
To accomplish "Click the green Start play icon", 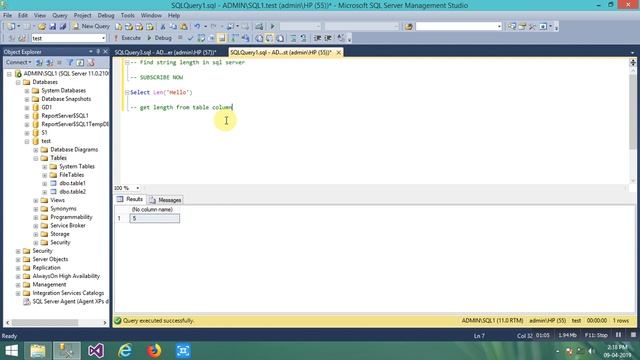I will coord(272,27).
